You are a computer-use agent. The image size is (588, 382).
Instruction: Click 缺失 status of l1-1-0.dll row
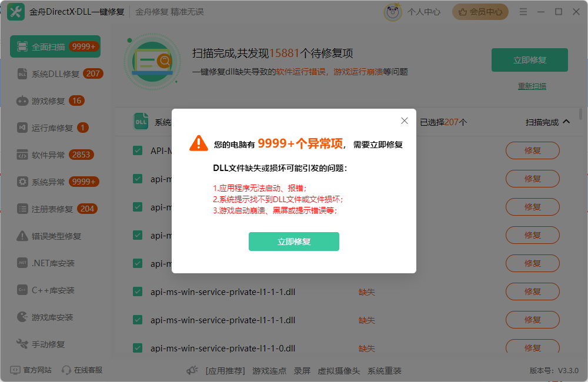[x=367, y=349]
